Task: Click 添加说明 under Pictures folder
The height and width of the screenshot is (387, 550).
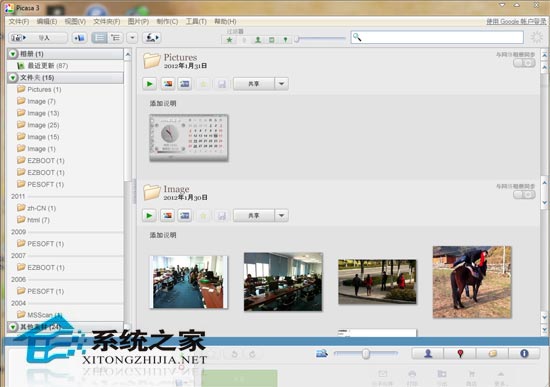Action: tap(163, 103)
